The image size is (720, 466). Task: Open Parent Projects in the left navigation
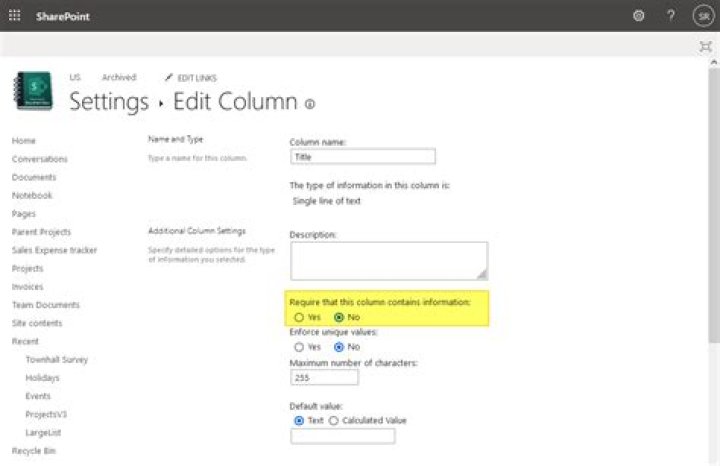click(41, 232)
